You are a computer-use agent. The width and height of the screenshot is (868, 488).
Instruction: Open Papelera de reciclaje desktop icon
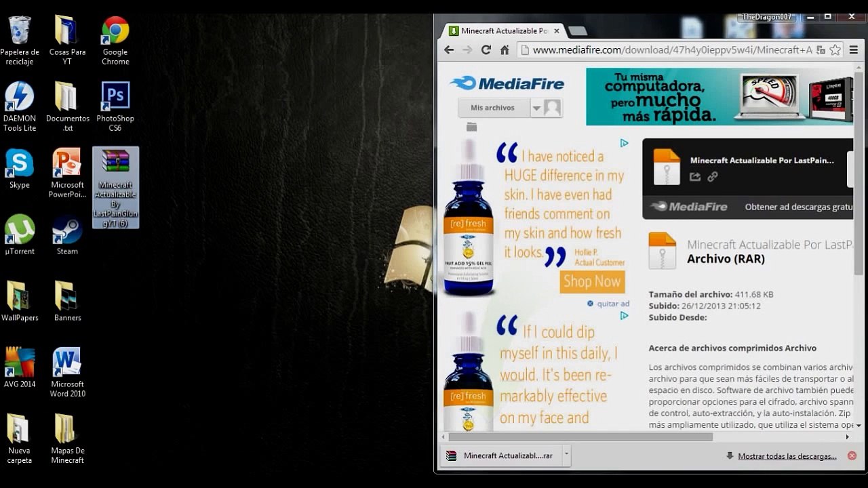click(20, 41)
